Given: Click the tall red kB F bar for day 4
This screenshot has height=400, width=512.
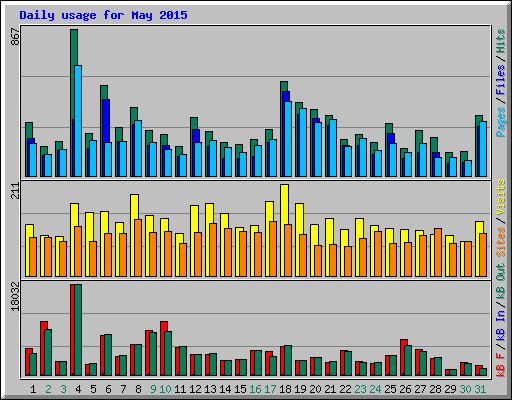Looking at the screenshot, I should (x=72, y=330).
